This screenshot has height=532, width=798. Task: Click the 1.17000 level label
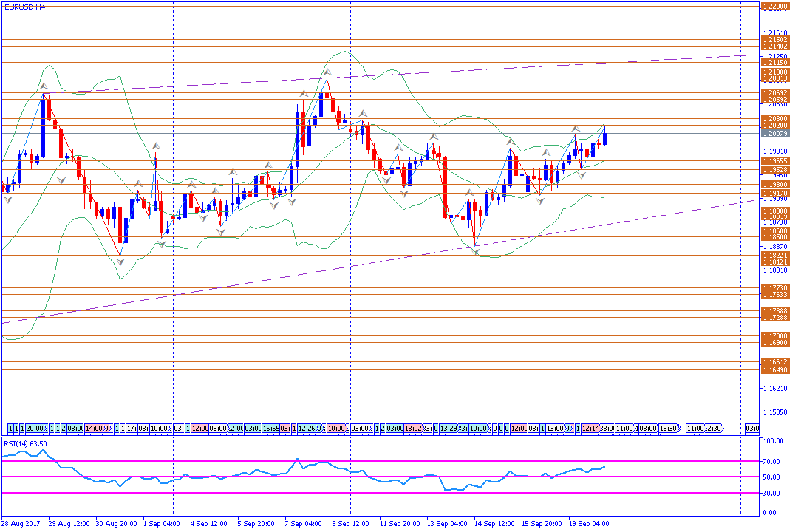pyautogui.click(x=774, y=335)
